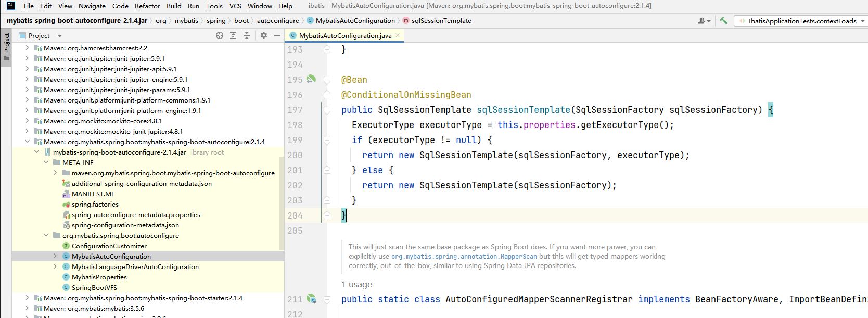The height and width of the screenshot is (318, 868).
Task: Click the locate/select opened file target icon
Action: point(220,35)
